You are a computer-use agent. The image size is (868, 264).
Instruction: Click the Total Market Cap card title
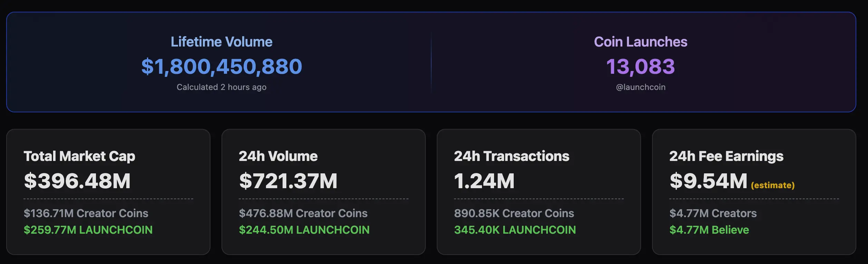pos(79,156)
